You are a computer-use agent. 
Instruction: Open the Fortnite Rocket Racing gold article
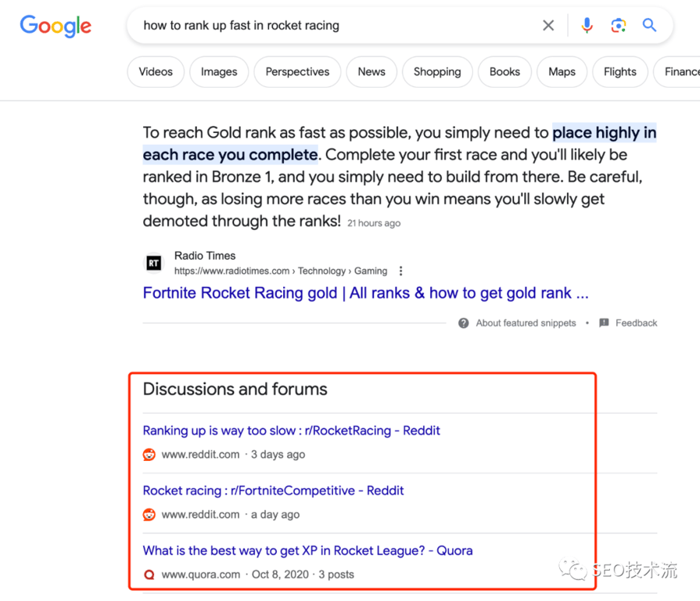click(x=365, y=293)
